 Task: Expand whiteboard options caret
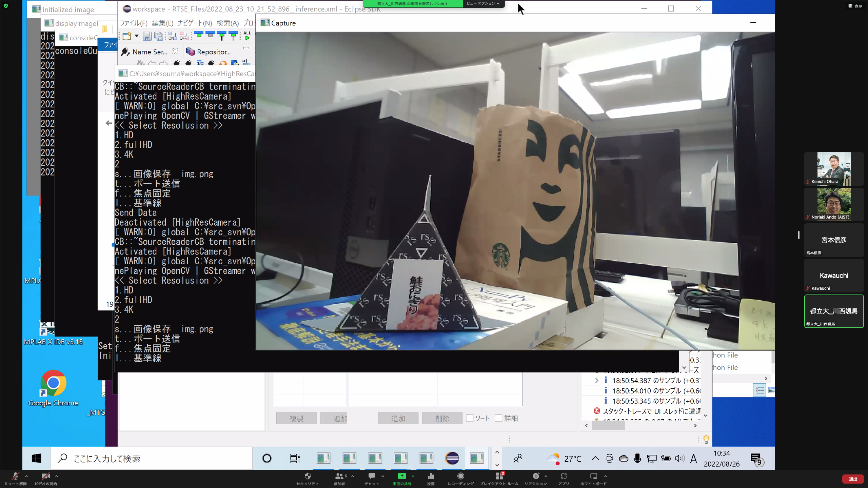click(x=606, y=476)
